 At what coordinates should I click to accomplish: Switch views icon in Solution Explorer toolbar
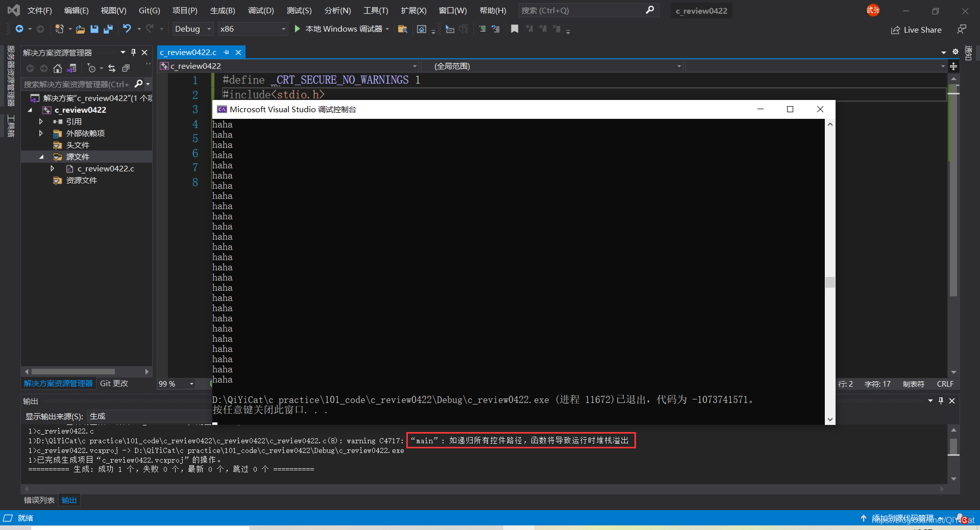[72, 68]
